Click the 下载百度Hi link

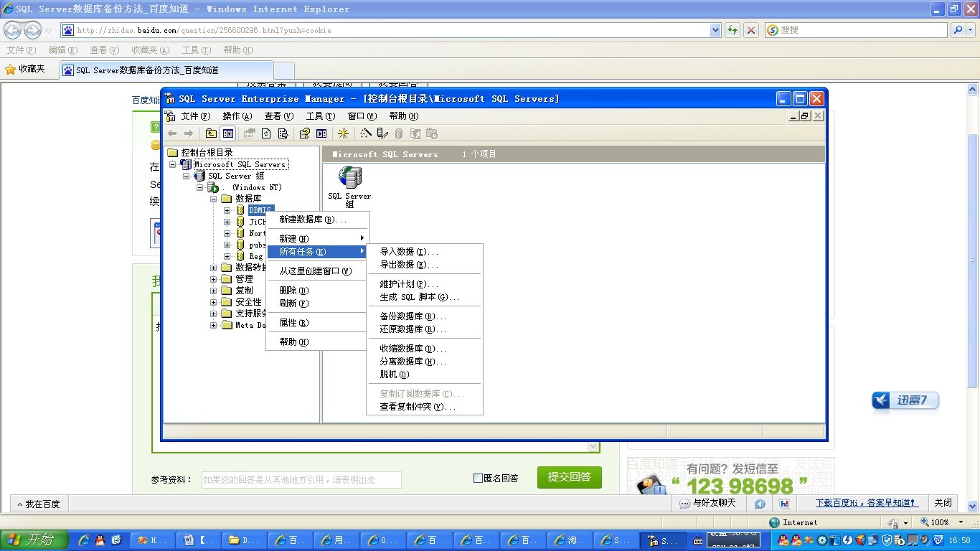click(866, 503)
